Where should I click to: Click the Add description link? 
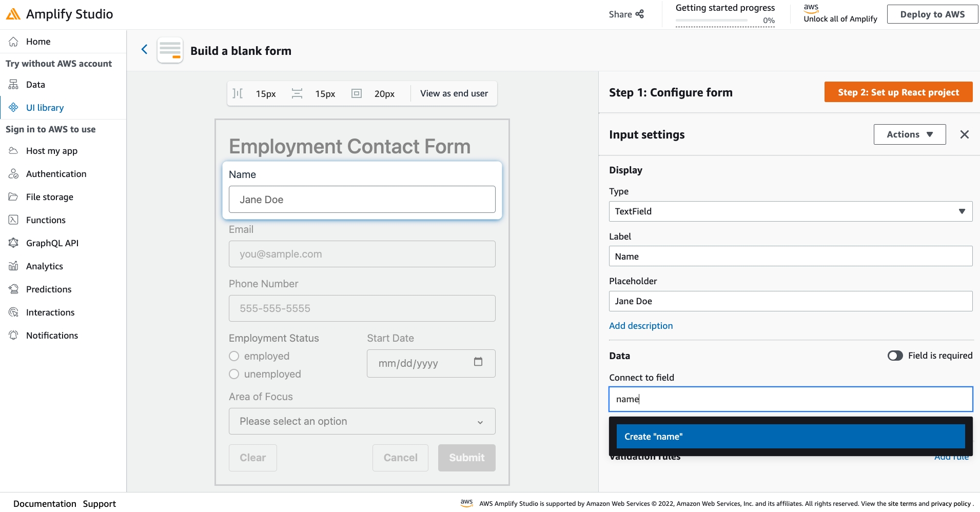[641, 325]
